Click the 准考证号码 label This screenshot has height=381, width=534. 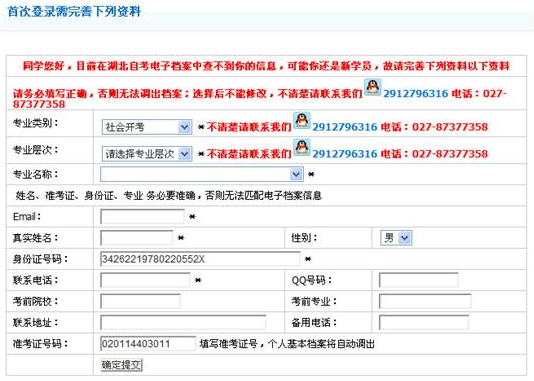click(x=40, y=344)
